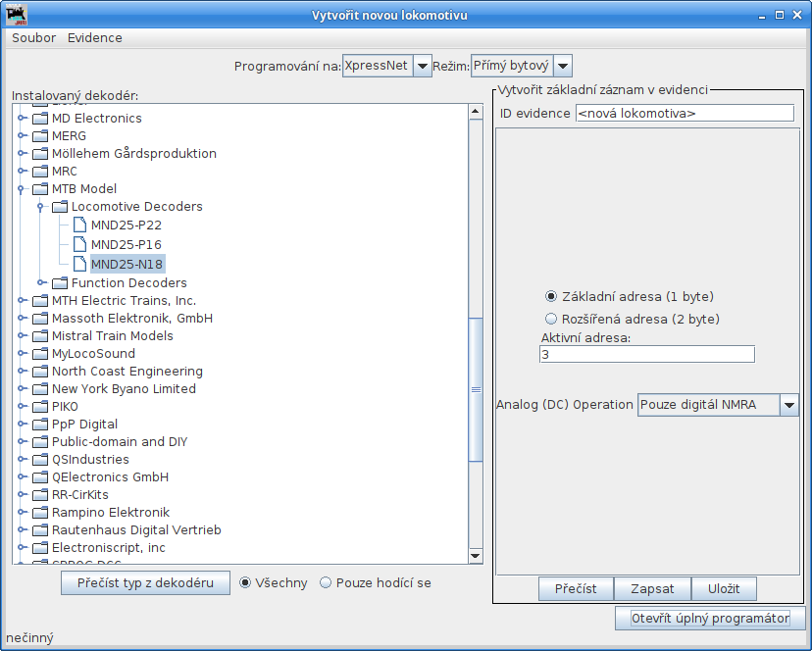Click the scrollbar up arrow
The height and width of the screenshot is (651, 812).
pos(476,112)
